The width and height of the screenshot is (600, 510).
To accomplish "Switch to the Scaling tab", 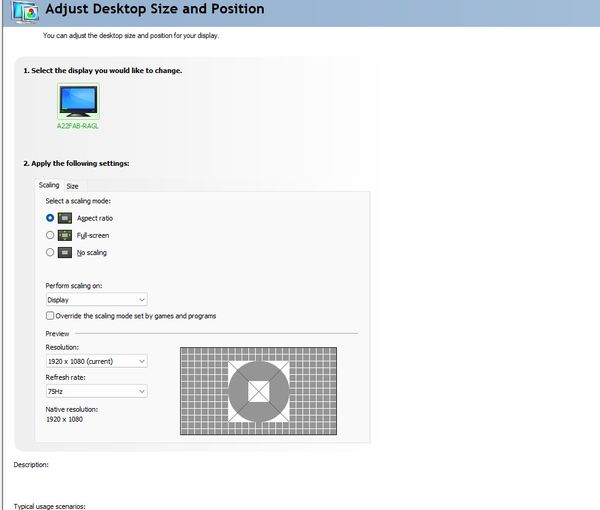I will click(x=49, y=185).
